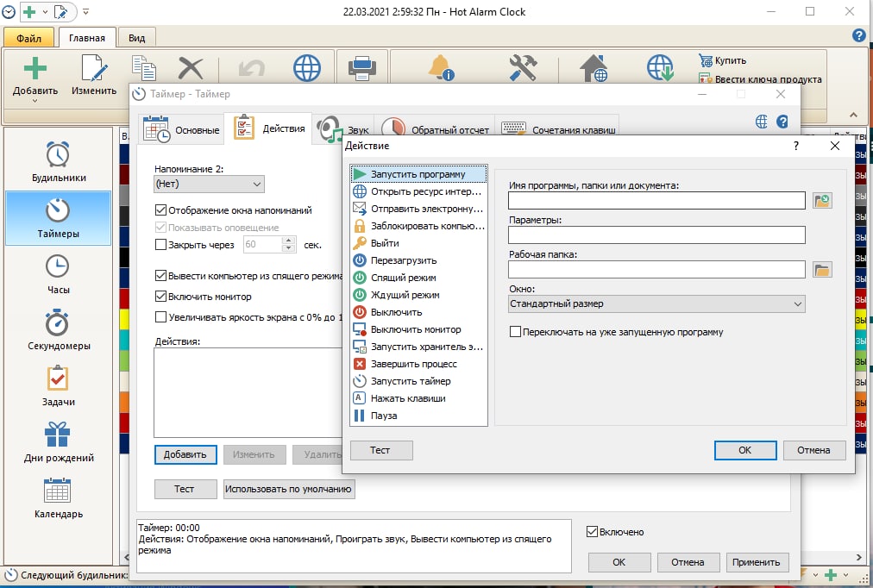The height and width of the screenshot is (588, 873).
Task: Click the globe with download arrow icon
Action: pos(660,68)
